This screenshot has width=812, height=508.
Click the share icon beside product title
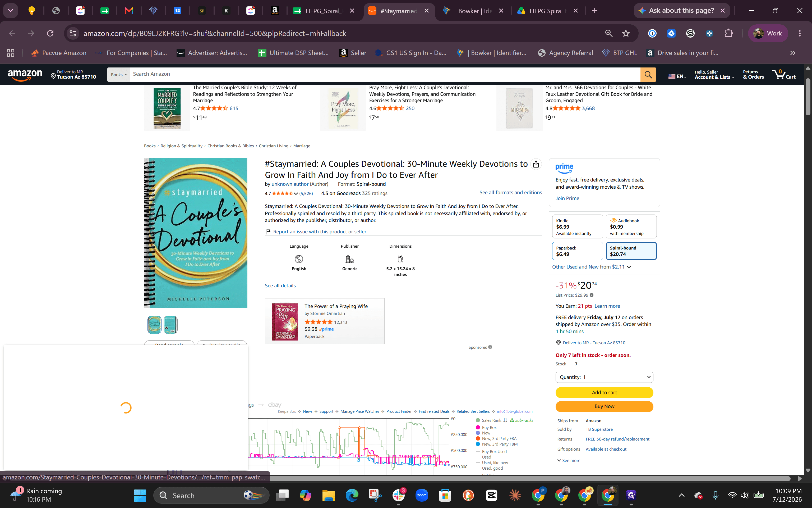(536, 164)
